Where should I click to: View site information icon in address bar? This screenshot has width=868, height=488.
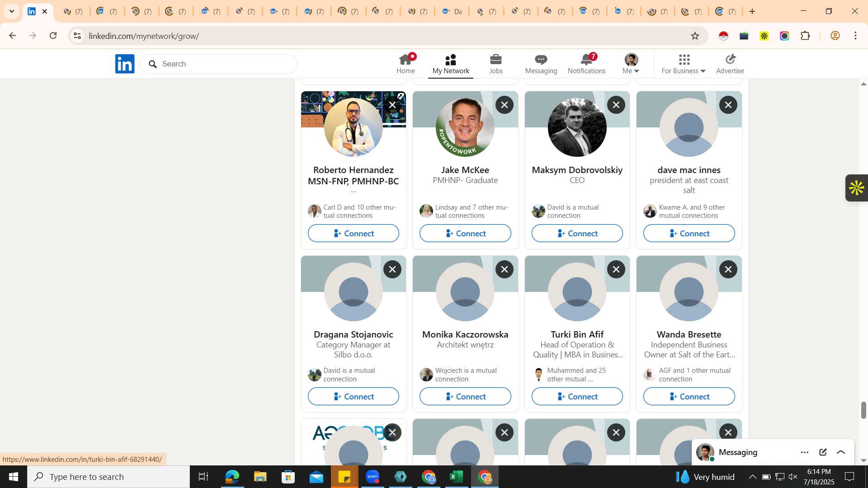click(x=77, y=36)
